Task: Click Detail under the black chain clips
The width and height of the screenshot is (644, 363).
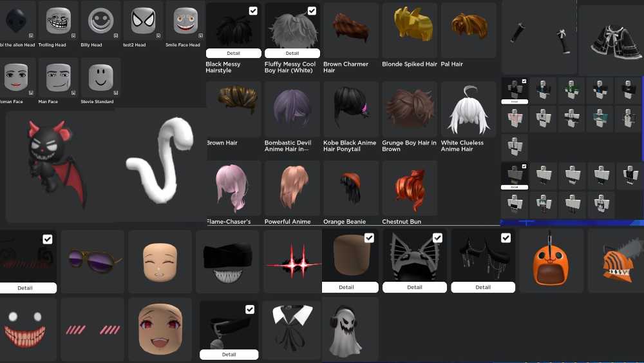Action: point(483,287)
